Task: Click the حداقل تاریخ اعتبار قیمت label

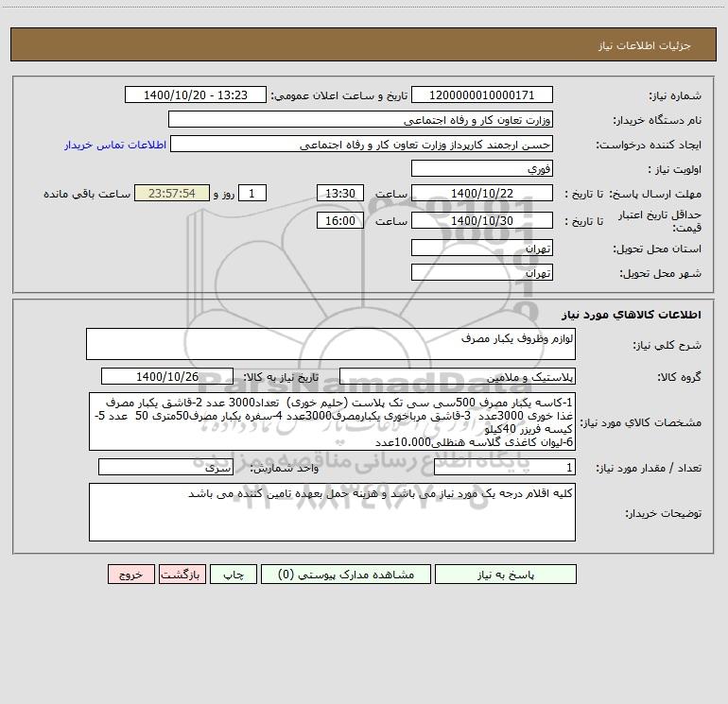Action: click(659, 221)
